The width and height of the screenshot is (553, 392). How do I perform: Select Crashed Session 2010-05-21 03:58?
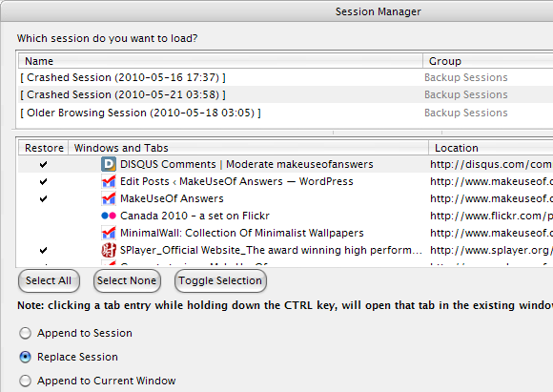[x=286, y=94]
